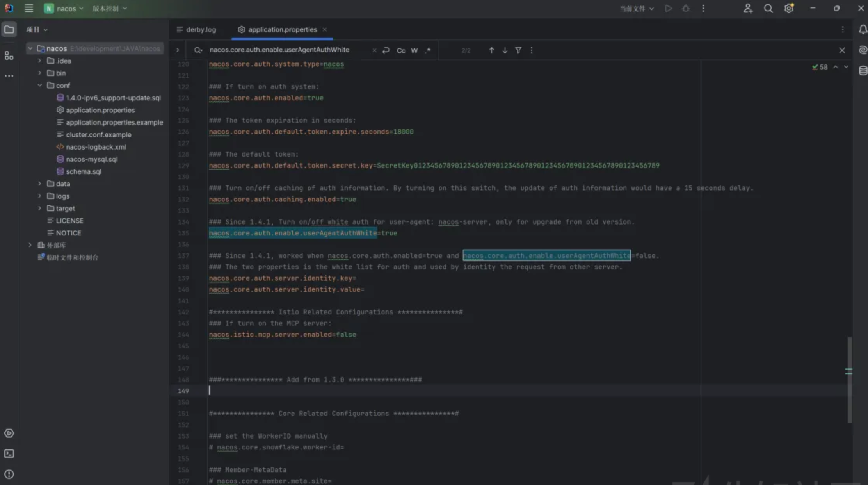Screen dimensions: 868x485
Task: Open the current file run configuration selector
Action: (x=637, y=8)
